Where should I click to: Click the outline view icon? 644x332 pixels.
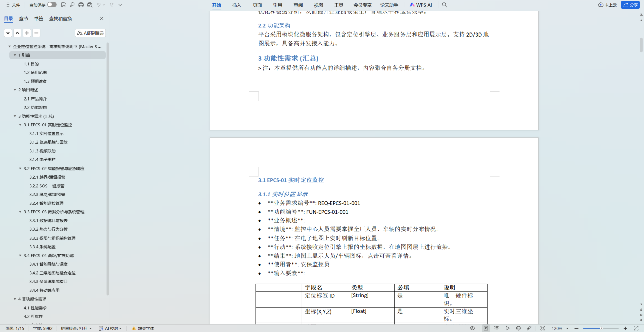point(496,328)
